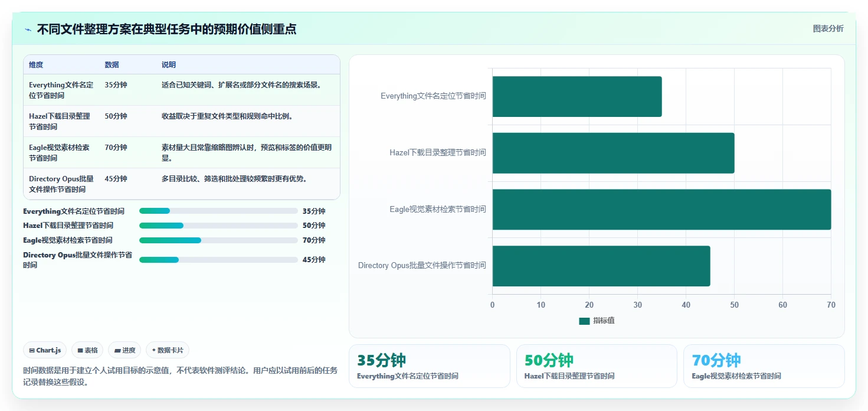
Task: Open the 35分钟 Everything data card
Action: pos(430,366)
